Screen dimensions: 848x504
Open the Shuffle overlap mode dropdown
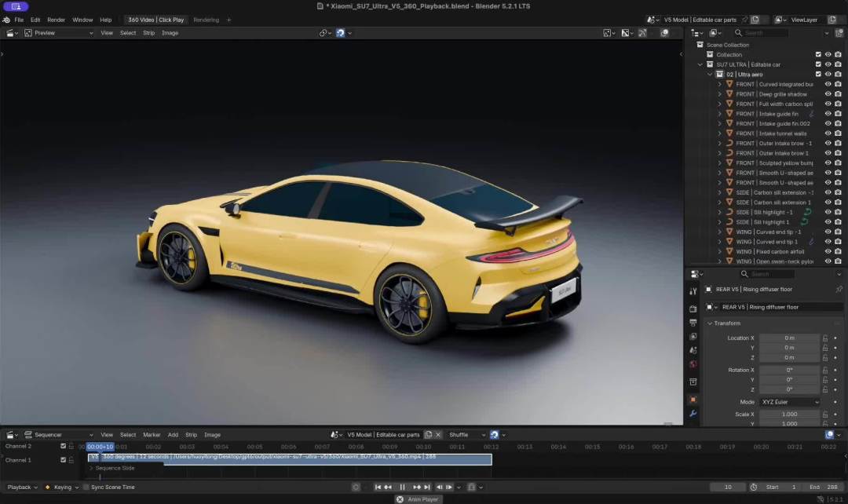tap(466, 435)
